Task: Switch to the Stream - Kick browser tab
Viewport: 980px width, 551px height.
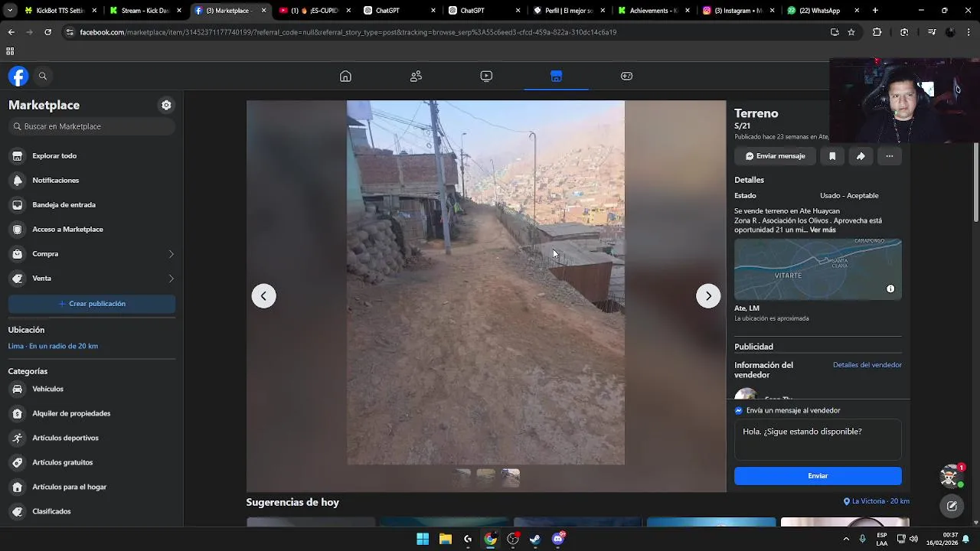Action: coord(145,11)
